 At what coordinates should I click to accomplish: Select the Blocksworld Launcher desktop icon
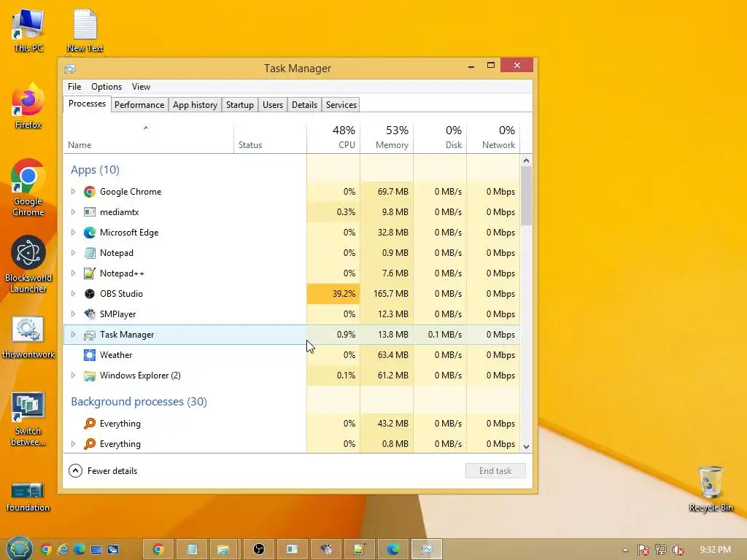(x=28, y=264)
